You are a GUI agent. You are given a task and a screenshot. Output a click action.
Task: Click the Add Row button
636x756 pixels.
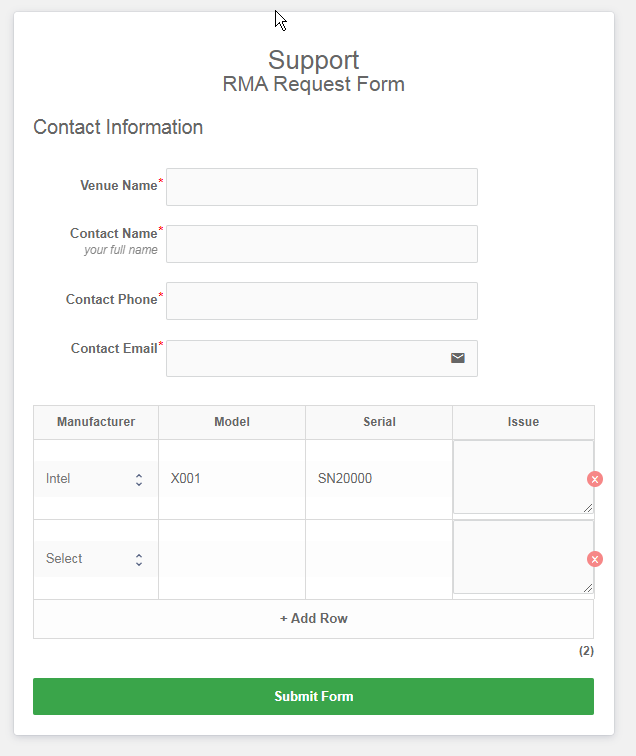coord(313,619)
